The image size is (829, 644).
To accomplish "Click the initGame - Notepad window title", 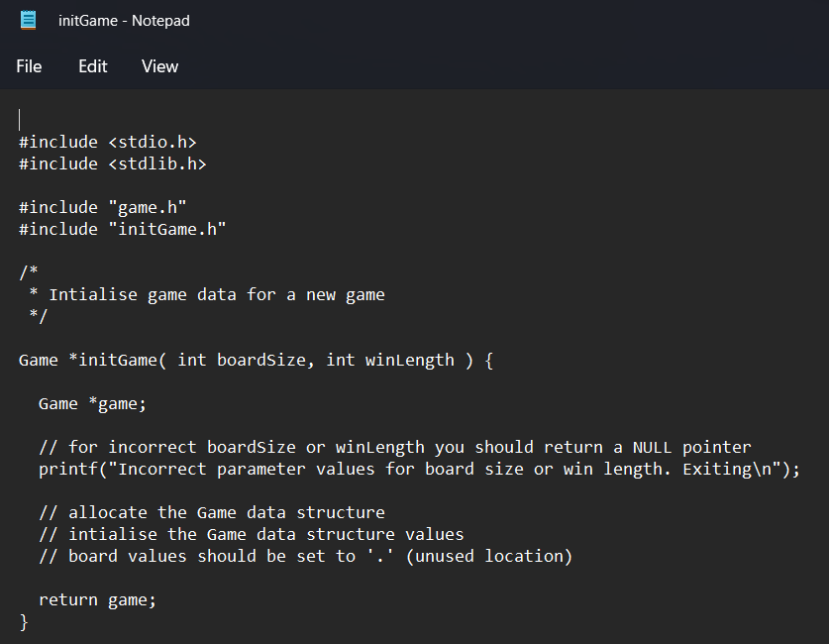I will point(124,21).
